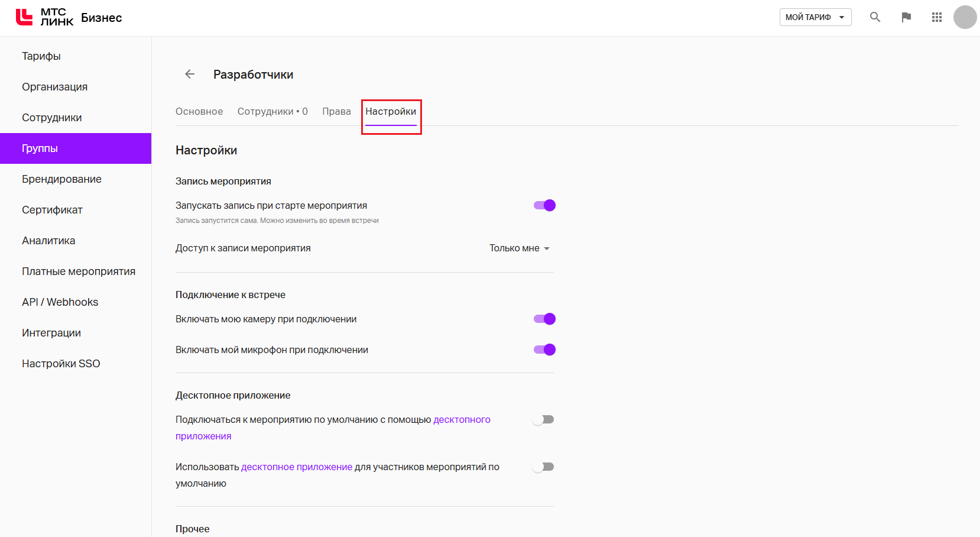Enable default desktop app connection toggle
Image resolution: width=980 pixels, height=537 pixels.
point(543,419)
